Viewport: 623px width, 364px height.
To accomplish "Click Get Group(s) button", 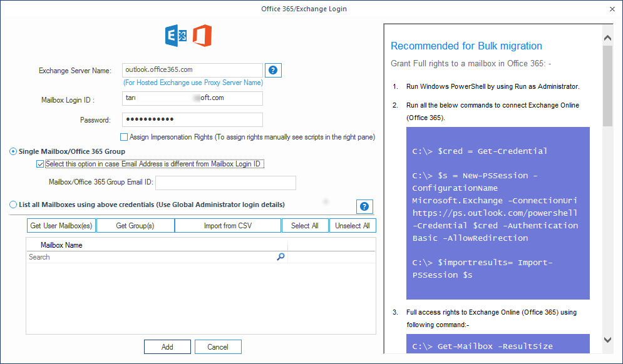I will 135,225.
